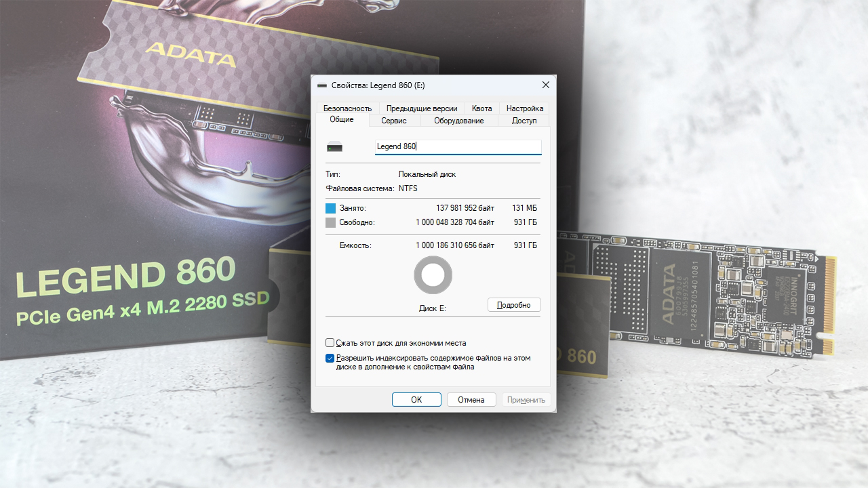Close the Legend 860 properties dialog
The height and width of the screenshot is (488, 868).
[545, 85]
